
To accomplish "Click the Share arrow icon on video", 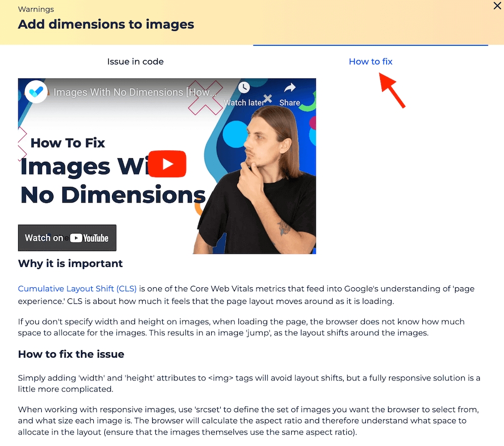I will pyautogui.click(x=290, y=88).
